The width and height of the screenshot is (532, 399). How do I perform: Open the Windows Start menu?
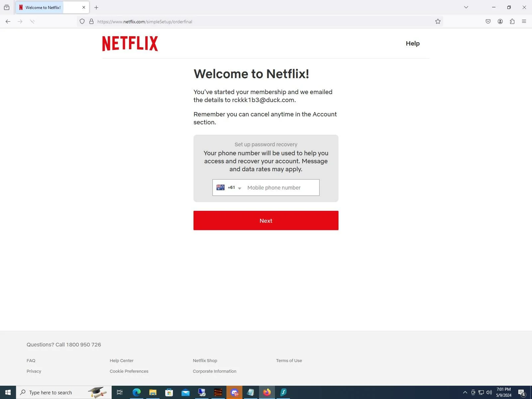[8, 392]
